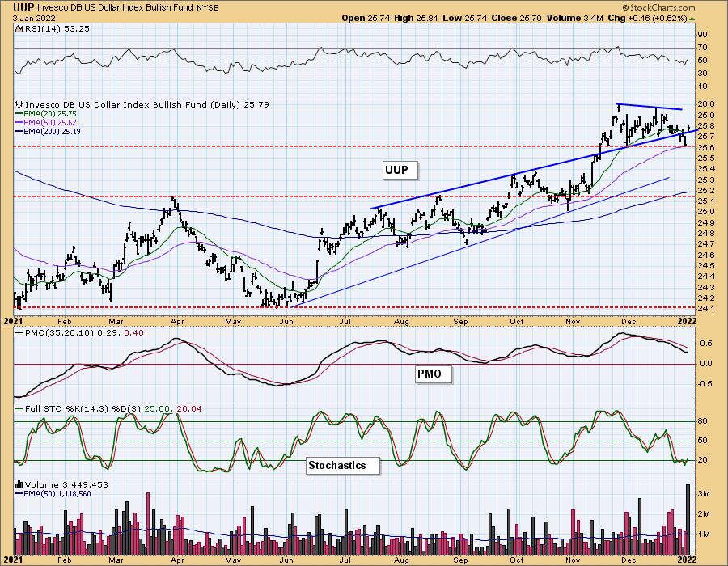Viewport: 728px width, 566px height.
Task: Click the Apr label on price chart axis
Action: click(177, 321)
